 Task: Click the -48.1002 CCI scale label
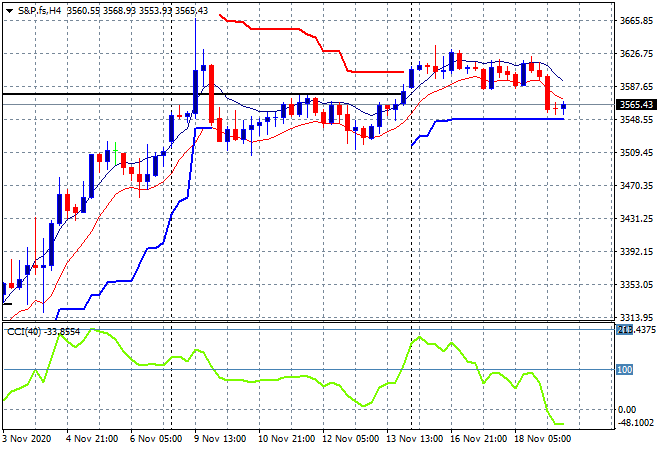[x=636, y=423]
